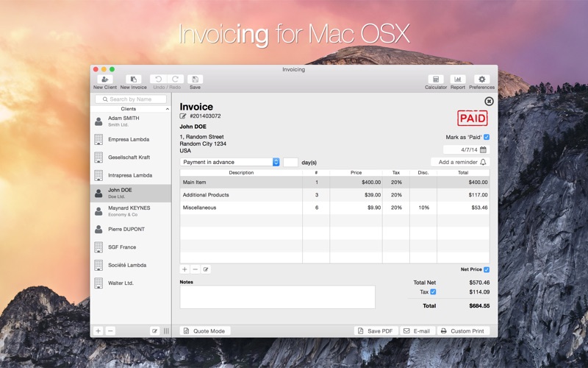Click Save PDF button
Viewport: 588px width, 368px height.
pyautogui.click(x=376, y=330)
